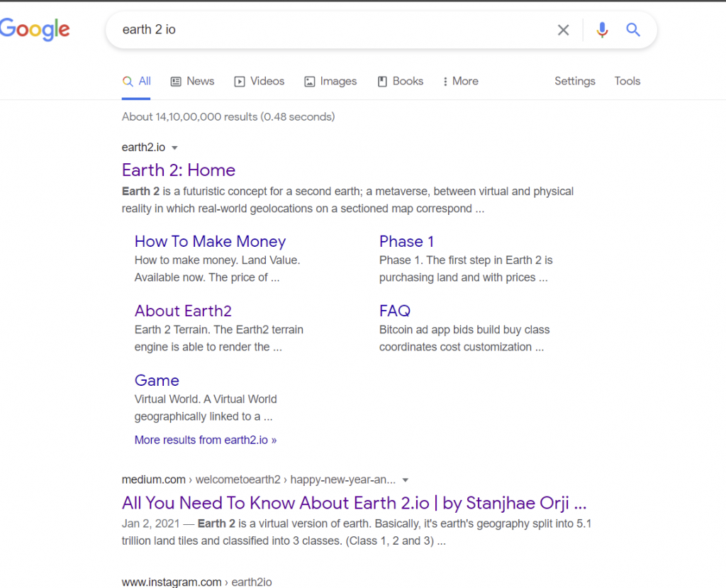Click the www.instagram.com earth2io URL
The width and height of the screenshot is (726, 588).
point(197,582)
